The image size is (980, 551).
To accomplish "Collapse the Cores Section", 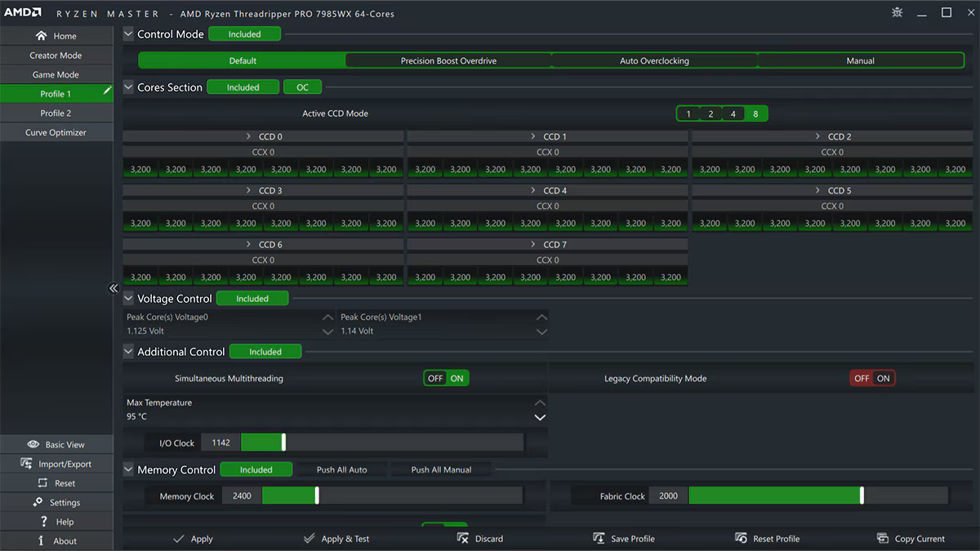I will click(129, 87).
